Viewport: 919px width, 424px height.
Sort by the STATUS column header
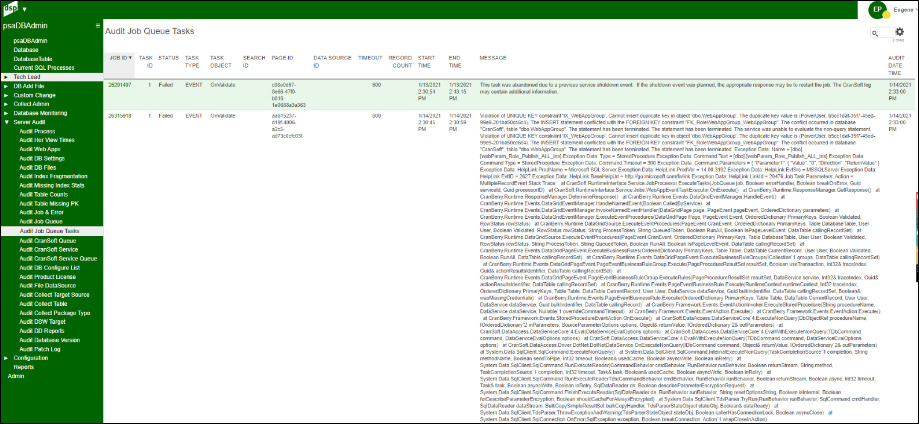click(x=169, y=58)
